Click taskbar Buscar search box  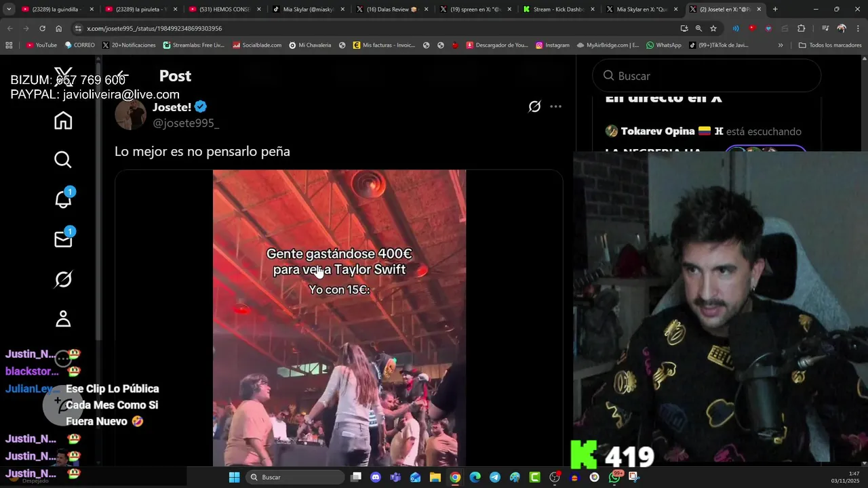pyautogui.click(x=295, y=477)
